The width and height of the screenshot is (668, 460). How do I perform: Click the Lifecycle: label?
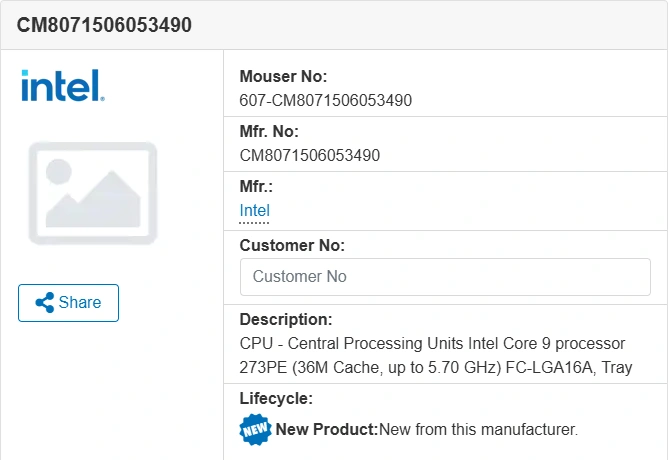click(x=276, y=398)
